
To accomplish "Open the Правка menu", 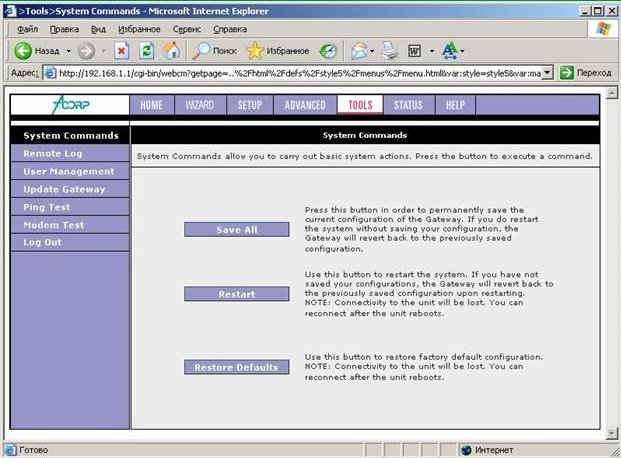I will [64, 29].
